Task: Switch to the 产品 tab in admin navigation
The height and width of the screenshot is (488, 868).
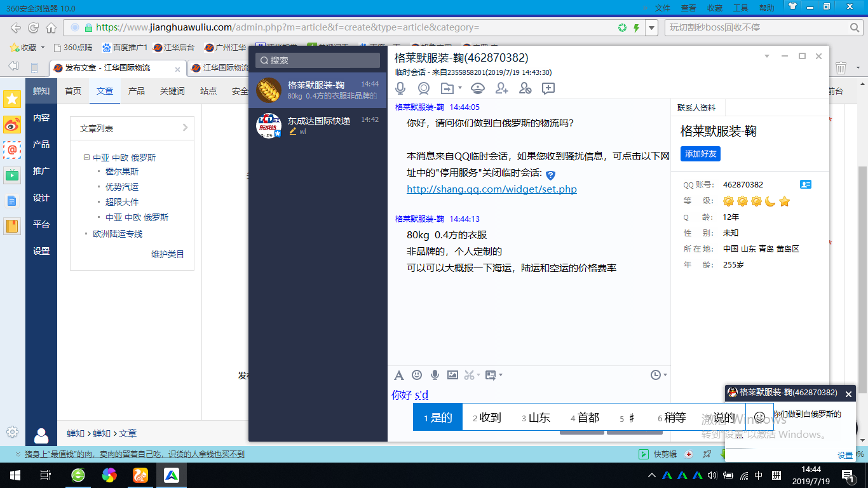Action: [137, 91]
